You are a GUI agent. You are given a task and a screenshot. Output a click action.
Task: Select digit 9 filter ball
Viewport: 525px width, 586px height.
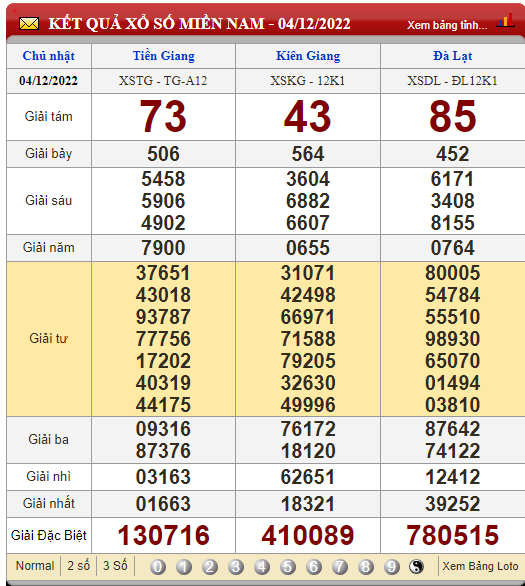[x=392, y=567]
